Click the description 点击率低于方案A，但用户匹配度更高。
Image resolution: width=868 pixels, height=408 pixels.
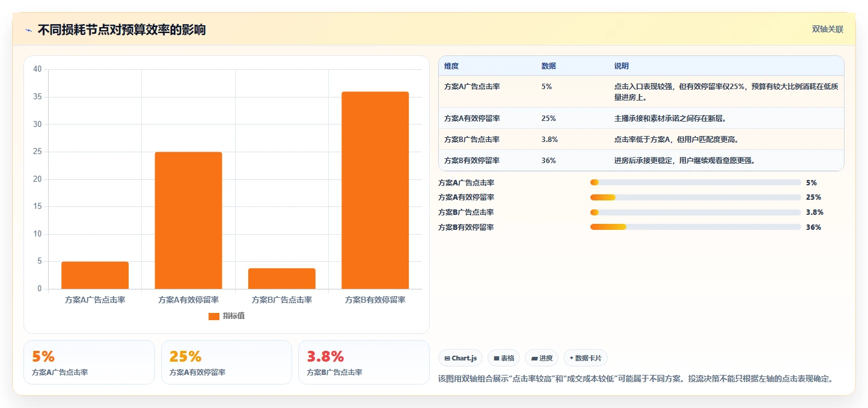[x=676, y=140]
